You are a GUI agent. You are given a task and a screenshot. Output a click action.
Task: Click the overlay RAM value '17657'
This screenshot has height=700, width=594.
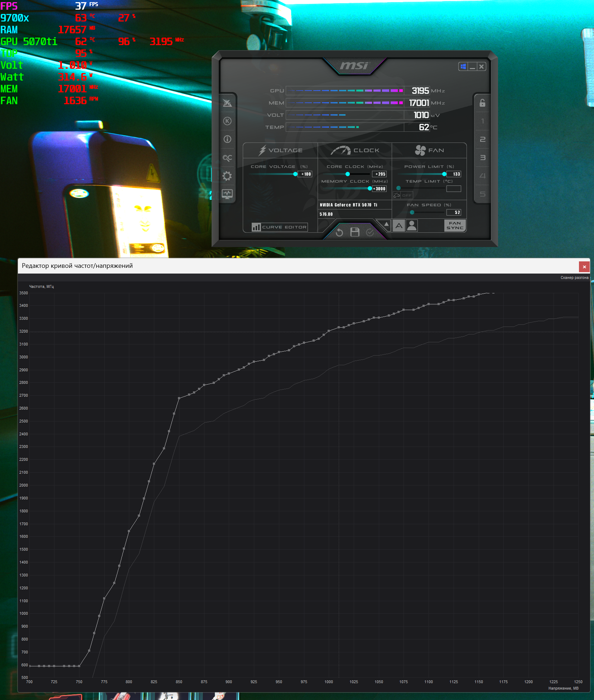[x=72, y=30]
